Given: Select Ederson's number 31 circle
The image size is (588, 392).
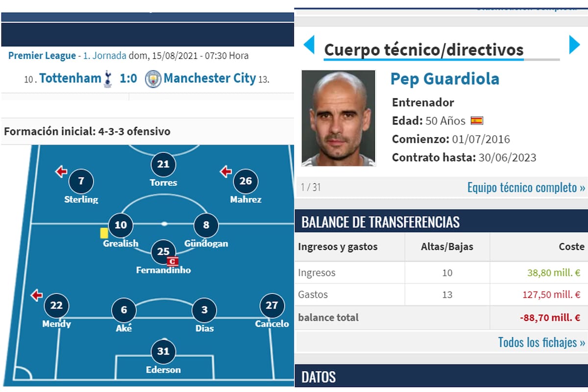Looking at the screenshot, I should [x=163, y=350].
